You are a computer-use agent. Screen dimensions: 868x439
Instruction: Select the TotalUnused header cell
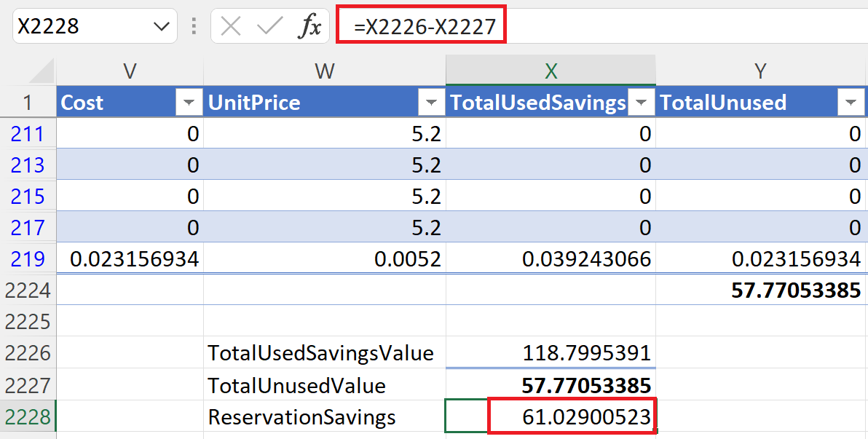[x=761, y=102]
